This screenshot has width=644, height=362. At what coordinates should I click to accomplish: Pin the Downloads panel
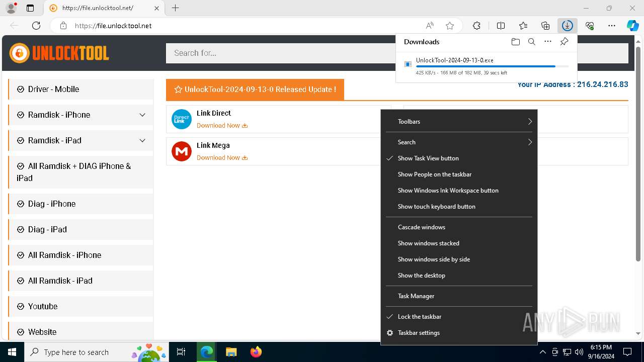point(564,42)
